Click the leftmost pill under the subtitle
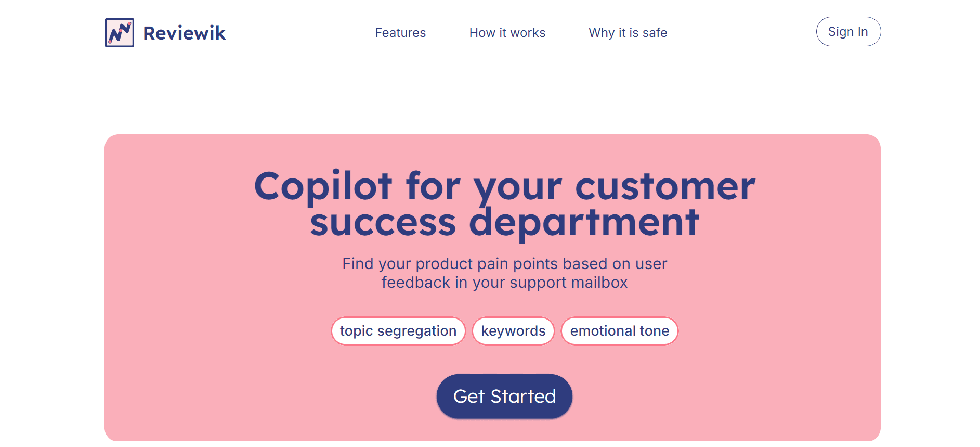This screenshot has height=447, width=980. point(398,331)
